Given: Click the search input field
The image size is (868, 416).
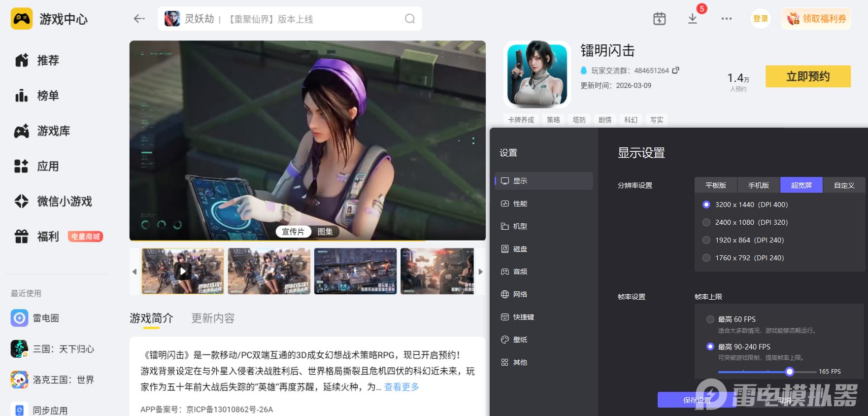Looking at the screenshot, I should [x=290, y=19].
